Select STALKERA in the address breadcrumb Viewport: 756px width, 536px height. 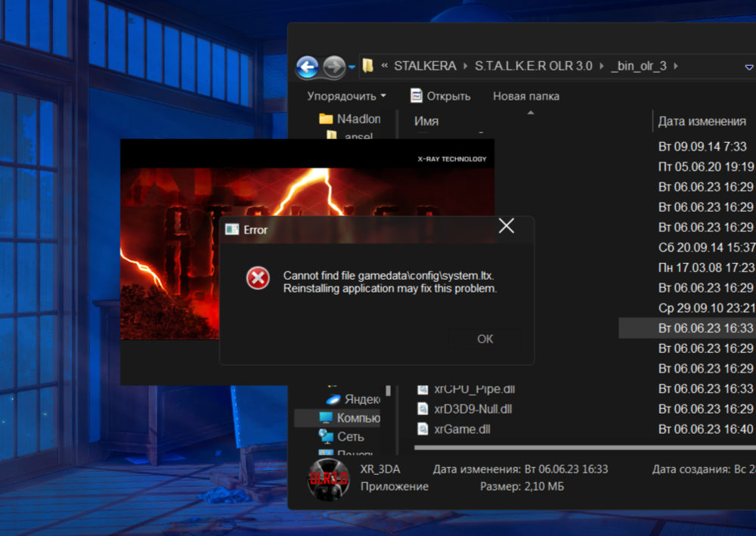[x=424, y=66]
